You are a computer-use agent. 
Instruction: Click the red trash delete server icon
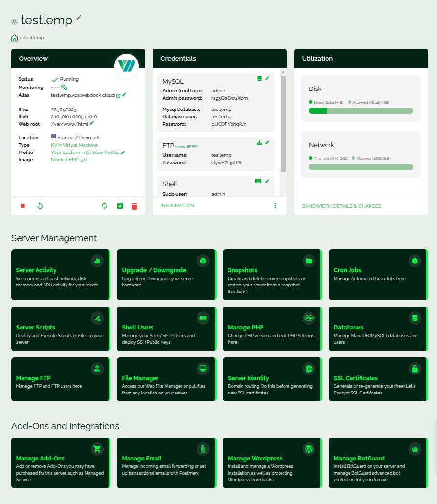(x=134, y=206)
